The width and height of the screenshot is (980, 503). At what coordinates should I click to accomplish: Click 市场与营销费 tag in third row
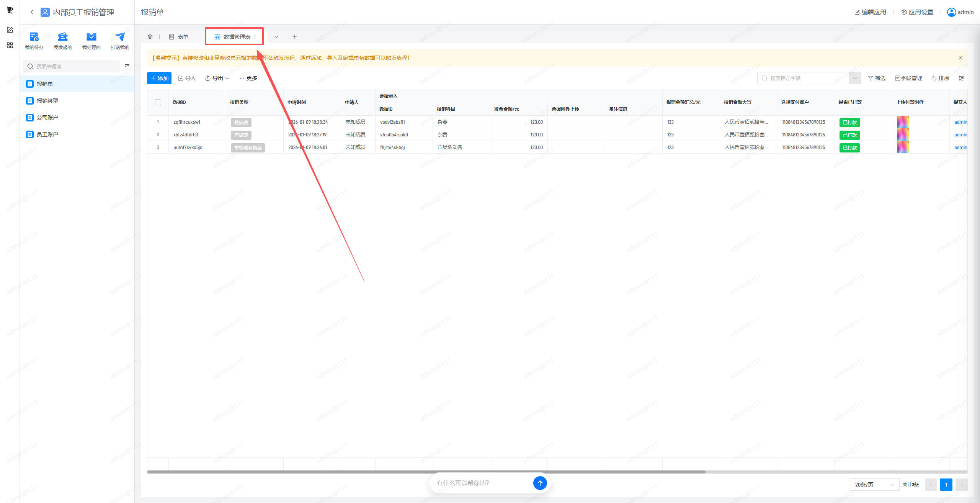(248, 148)
